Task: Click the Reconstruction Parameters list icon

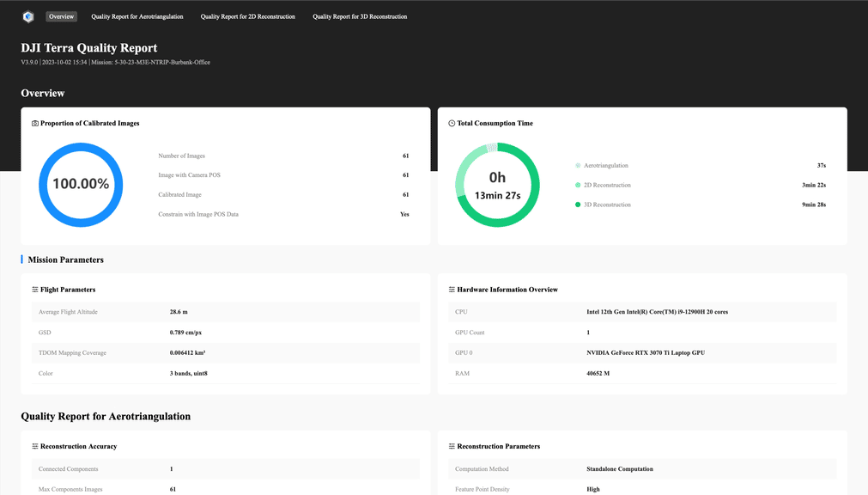Action: click(452, 447)
